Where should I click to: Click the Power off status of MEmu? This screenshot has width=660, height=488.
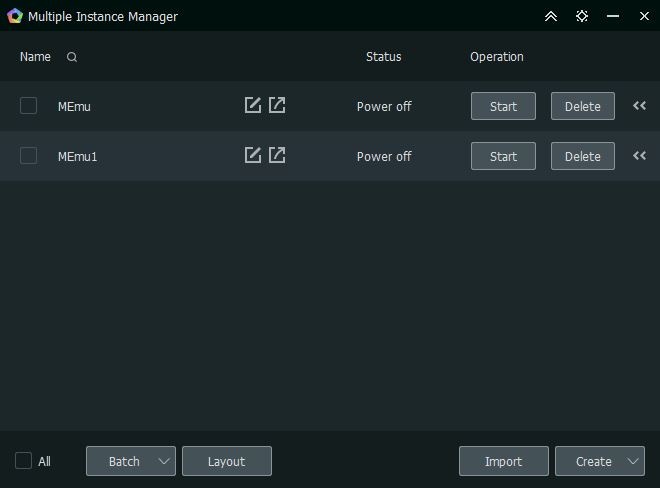pyautogui.click(x=384, y=107)
